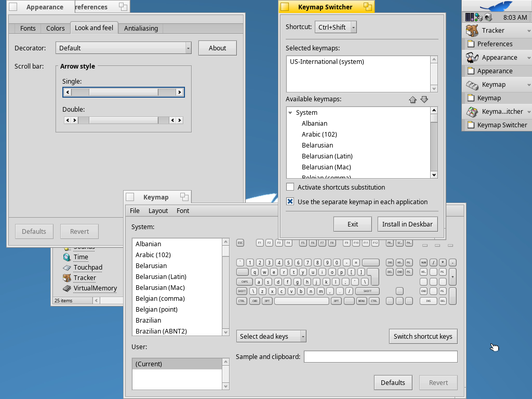Screen dimensions: 532x399
Task: Click the ESC key on the keyboard layout
Action: click(240, 243)
